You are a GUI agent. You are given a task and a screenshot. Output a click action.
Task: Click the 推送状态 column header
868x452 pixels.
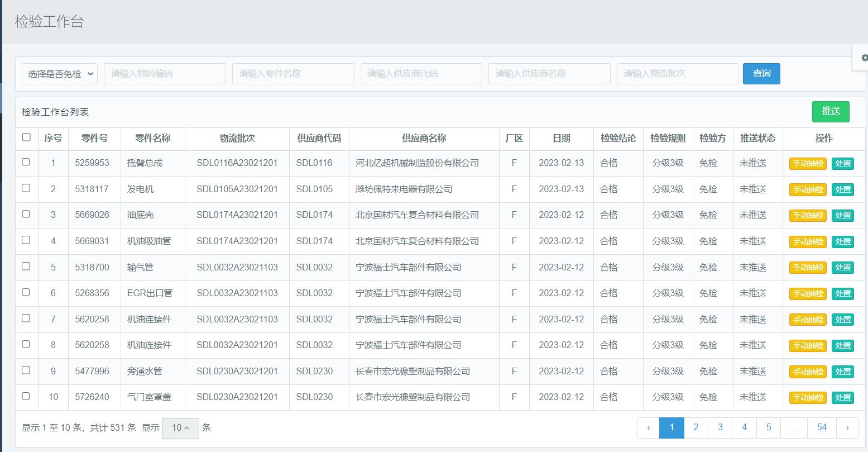(x=757, y=138)
